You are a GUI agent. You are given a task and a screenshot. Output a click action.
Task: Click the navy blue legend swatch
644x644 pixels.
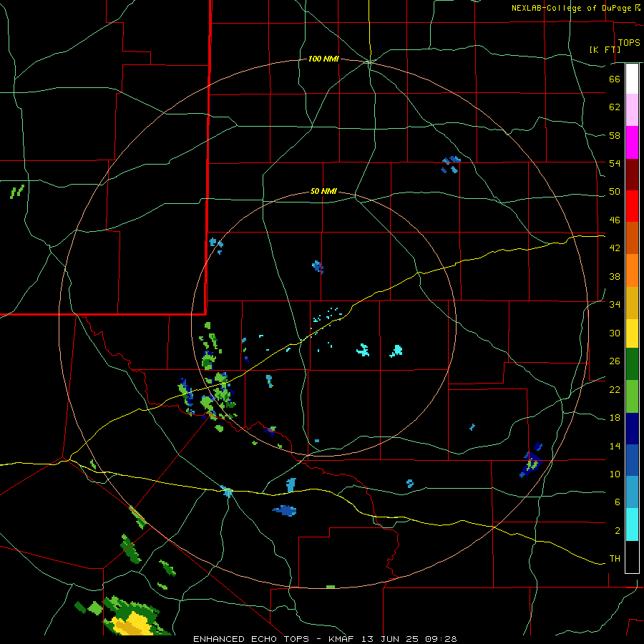click(x=632, y=429)
